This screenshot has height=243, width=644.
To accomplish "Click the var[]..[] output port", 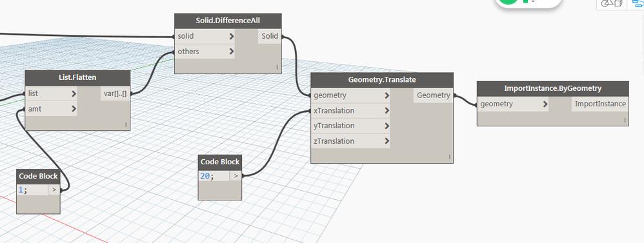I will 116,93.
